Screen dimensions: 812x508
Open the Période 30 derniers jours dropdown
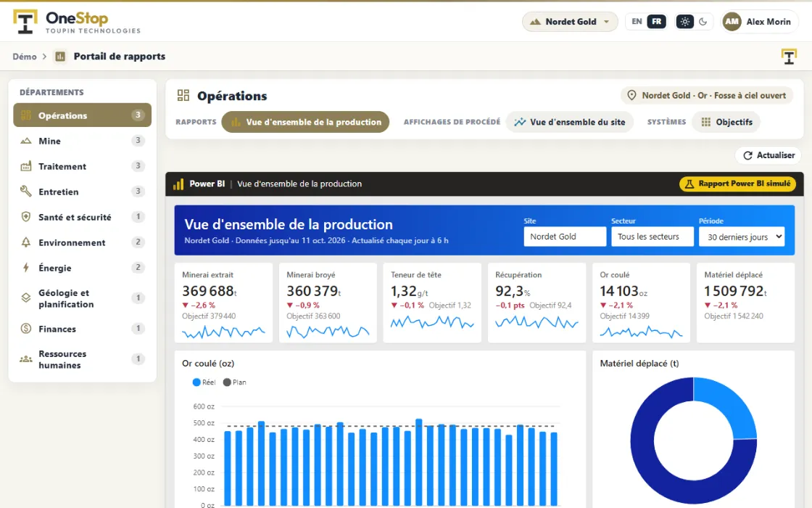(742, 237)
